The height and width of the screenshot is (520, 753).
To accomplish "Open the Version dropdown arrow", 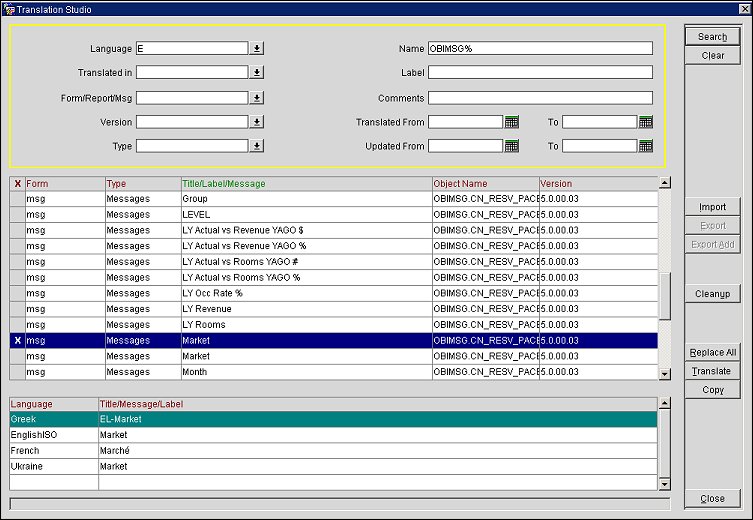I will (x=257, y=122).
